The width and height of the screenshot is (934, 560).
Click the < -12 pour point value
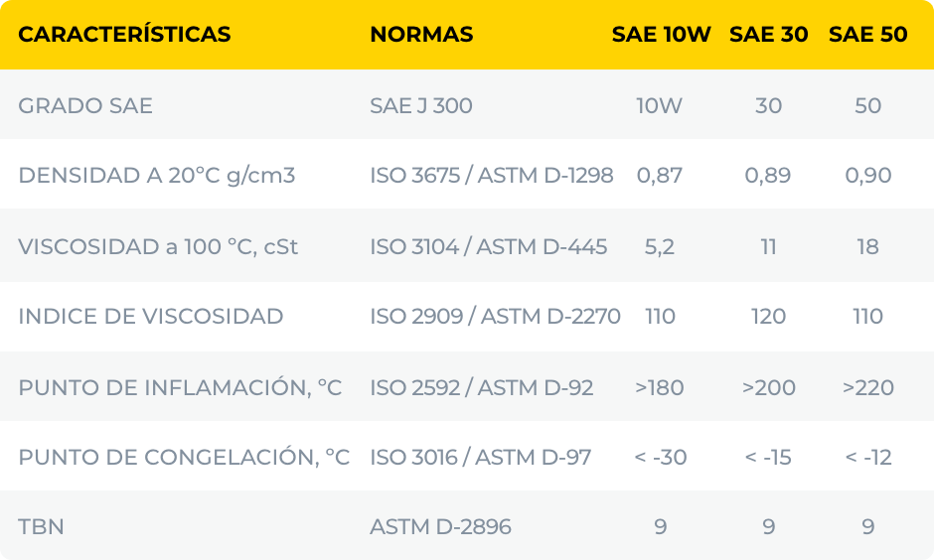coord(867,458)
